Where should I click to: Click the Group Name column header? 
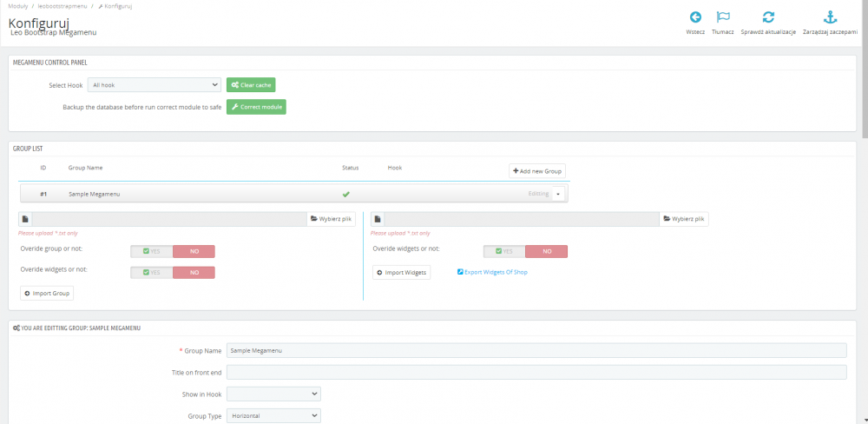tap(85, 168)
